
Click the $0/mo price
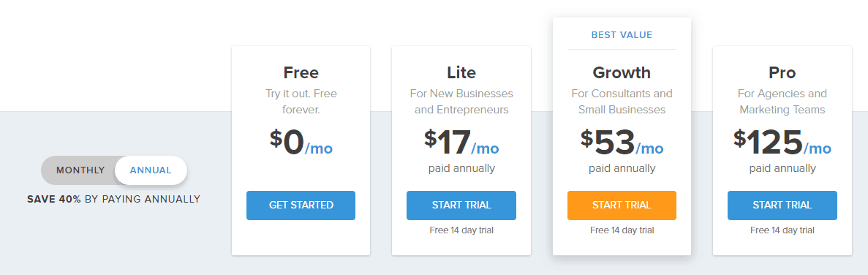(x=301, y=142)
